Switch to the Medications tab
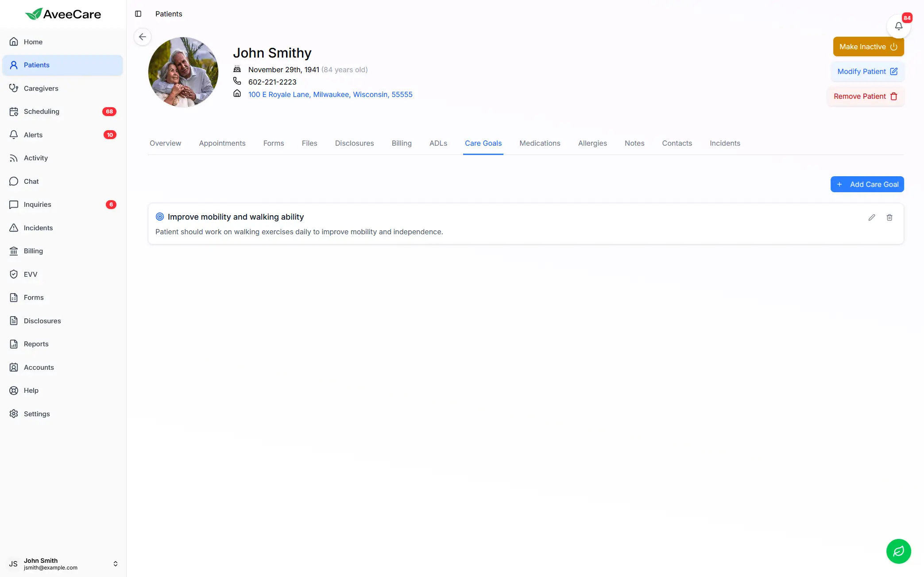 (540, 143)
